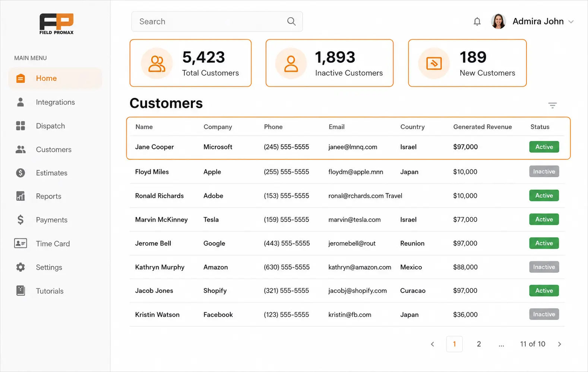Click Jacob Jones' Active status badge
The height and width of the screenshot is (372, 588).
(x=544, y=291)
